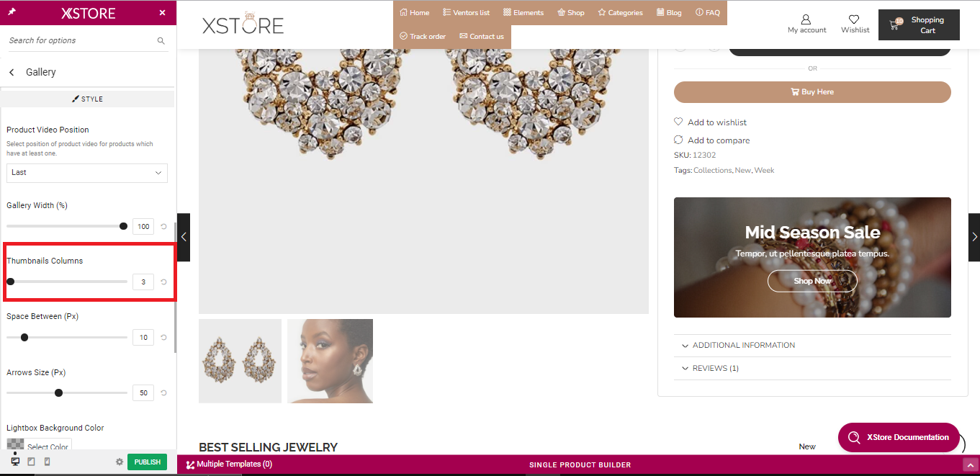Screen dimensions: 980x476
Task: Click the Arrows Size slider handle
Action: coord(58,392)
